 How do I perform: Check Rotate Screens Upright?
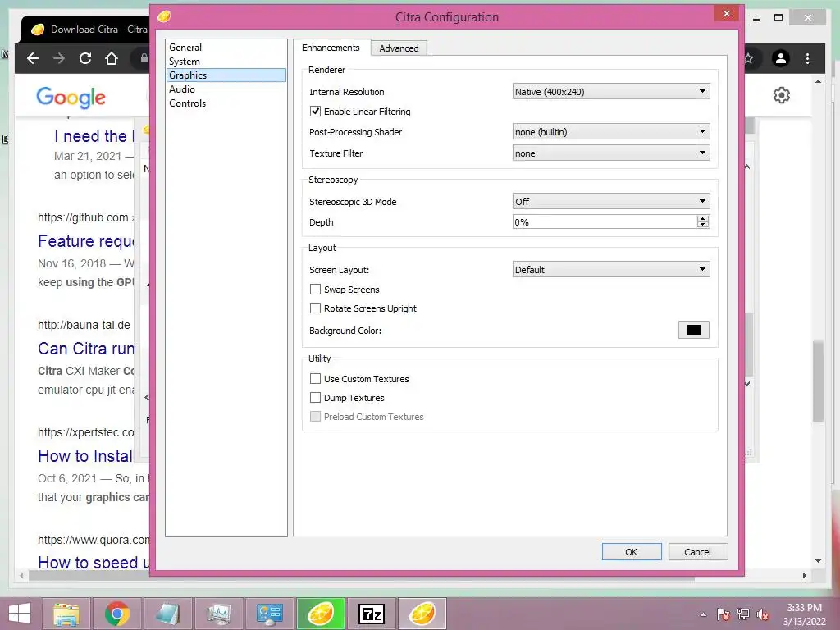point(315,308)
